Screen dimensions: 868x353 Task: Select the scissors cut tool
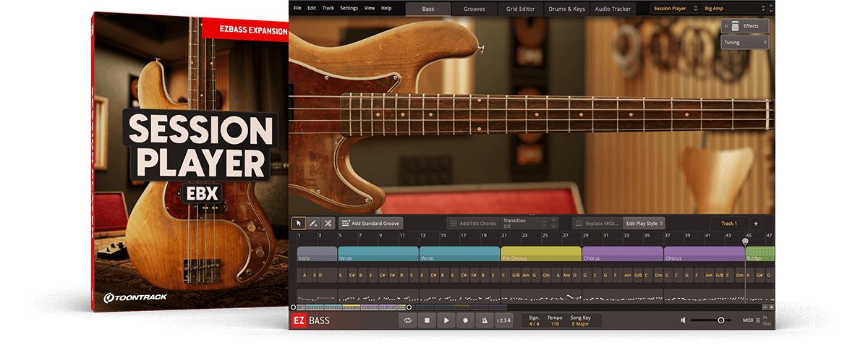[328, 224]
